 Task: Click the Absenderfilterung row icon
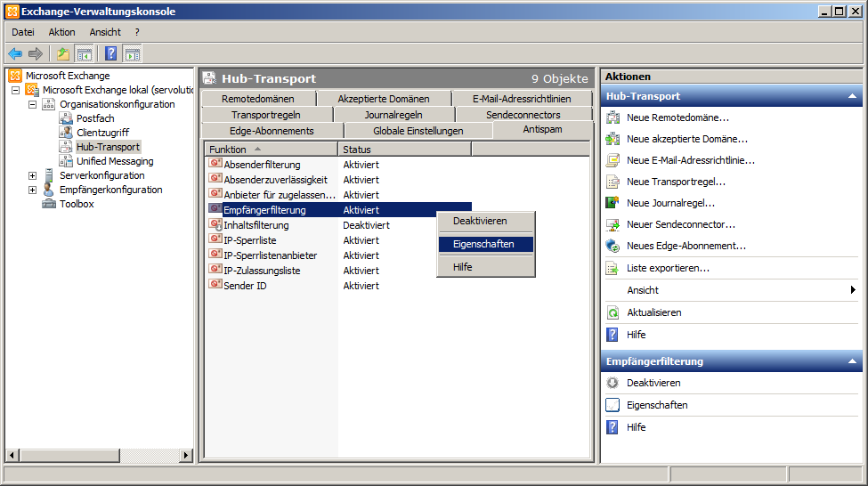pos(215,164)
